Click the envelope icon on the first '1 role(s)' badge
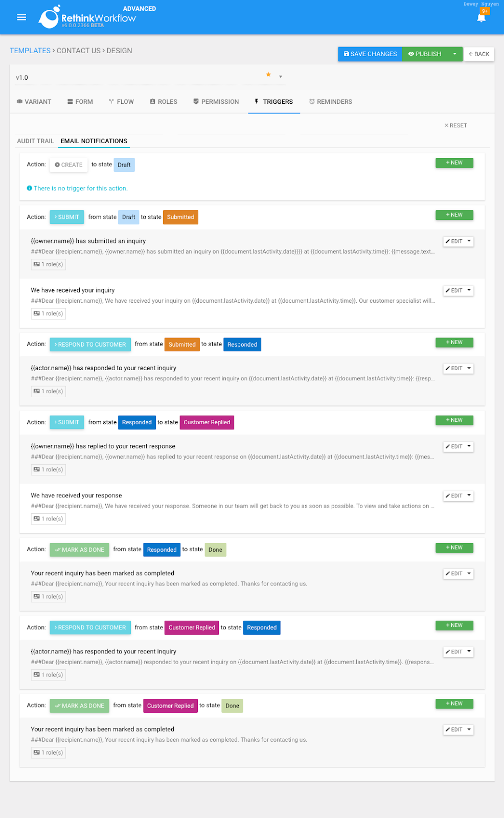Image resolution: width=504 pixels, height=818 pixels. coord(36,264)
